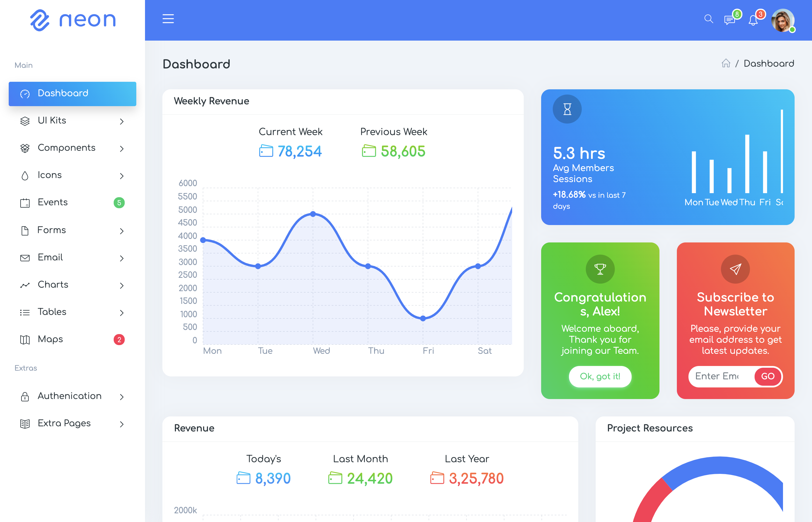Image resolution: width=812 pixels, height=522 pixels.
Task: Click the Fri data point on revenue chart
Action: coord(423,318)
